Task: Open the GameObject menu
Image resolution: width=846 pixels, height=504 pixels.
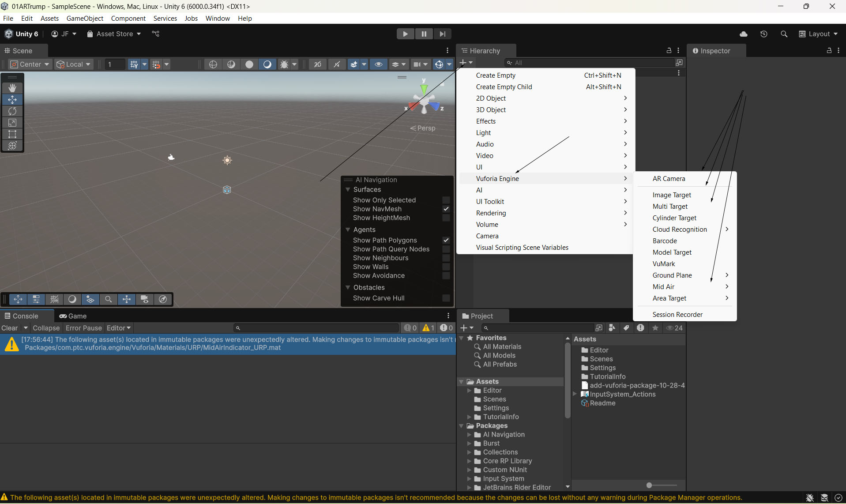Action: pos(85,19)
